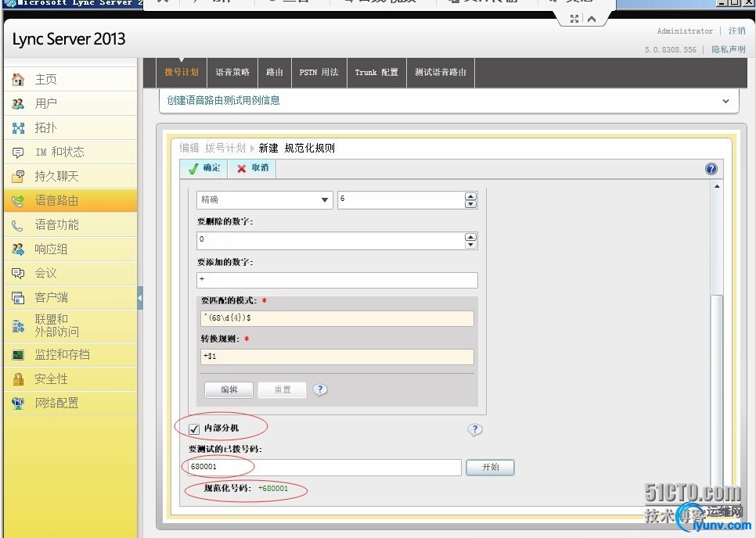Collapse the remote session bar with up arrow
The image size is (756, 538).
click(592, 19)
